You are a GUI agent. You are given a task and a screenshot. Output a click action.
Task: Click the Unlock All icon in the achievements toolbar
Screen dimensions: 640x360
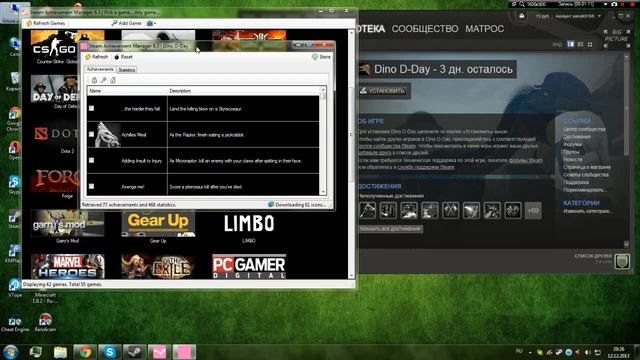point(113,80)
